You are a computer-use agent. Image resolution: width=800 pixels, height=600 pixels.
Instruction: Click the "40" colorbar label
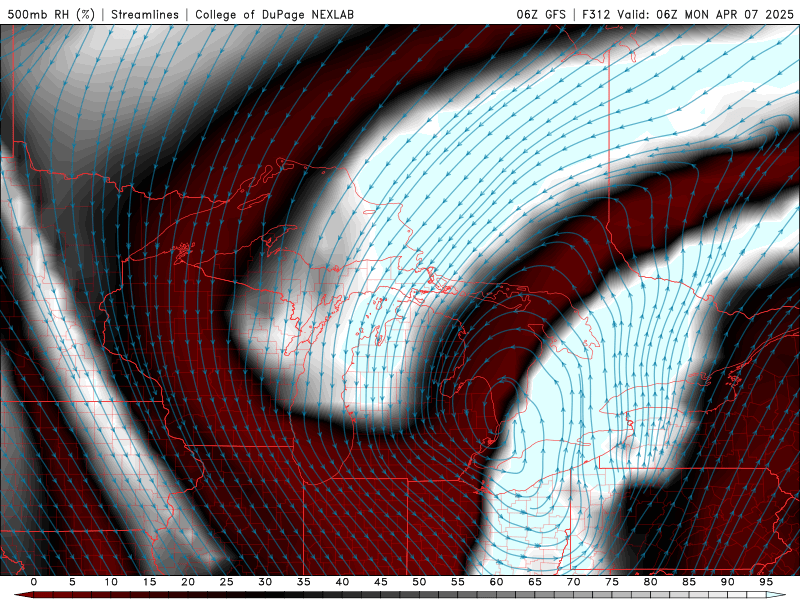[342, 582]
